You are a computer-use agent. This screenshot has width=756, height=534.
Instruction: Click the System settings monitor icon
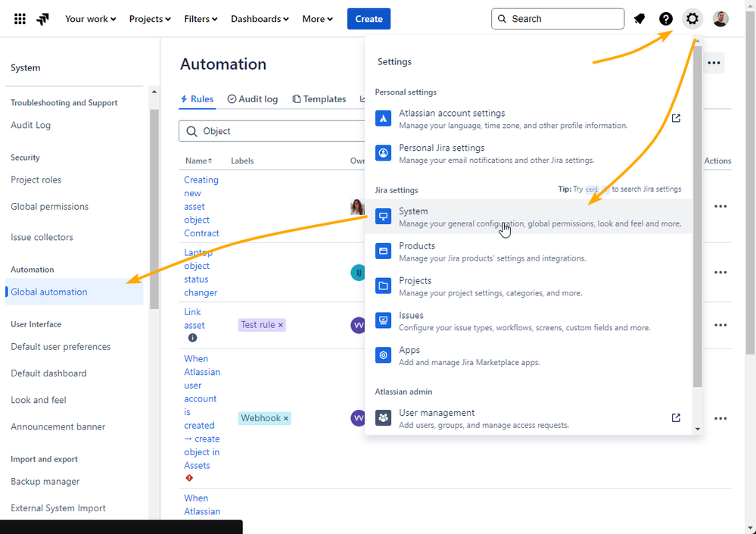point(384,217)
